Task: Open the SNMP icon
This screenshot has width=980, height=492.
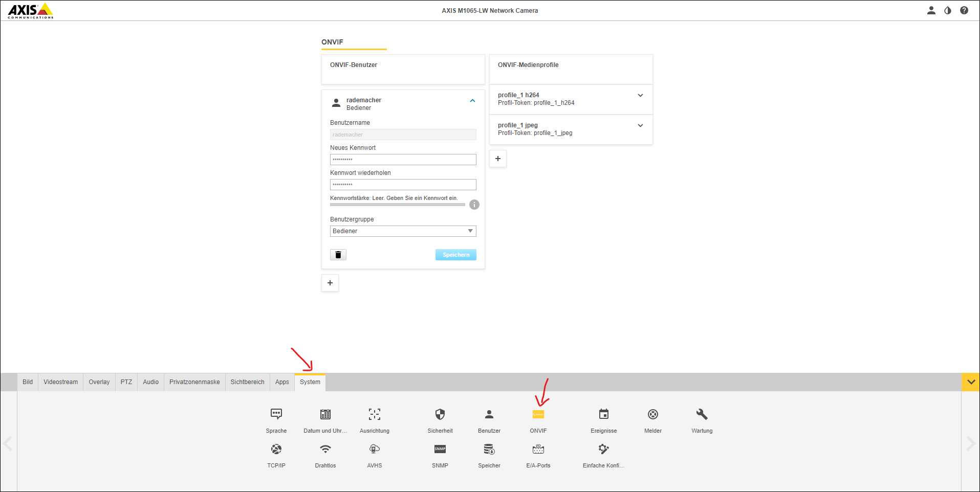Action: (x=440, y=449)
